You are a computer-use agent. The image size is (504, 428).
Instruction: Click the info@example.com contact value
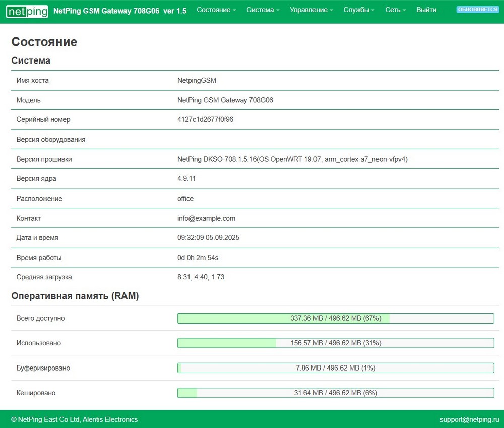(x=206, y=218)
